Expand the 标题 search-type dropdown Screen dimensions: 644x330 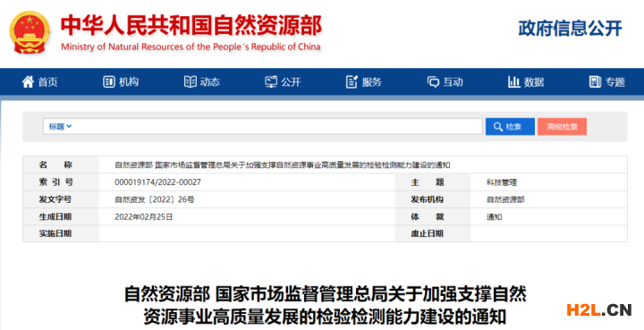(61, 126)
